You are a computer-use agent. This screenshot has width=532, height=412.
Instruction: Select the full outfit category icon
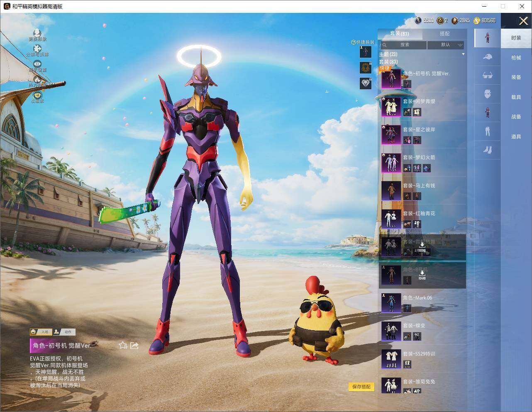[488, 37]
